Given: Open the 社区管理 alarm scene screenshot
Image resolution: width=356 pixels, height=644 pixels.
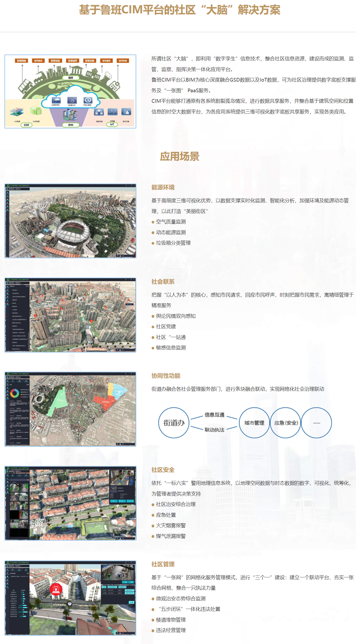Looking at the screenshot, I should tap(70, 598).
